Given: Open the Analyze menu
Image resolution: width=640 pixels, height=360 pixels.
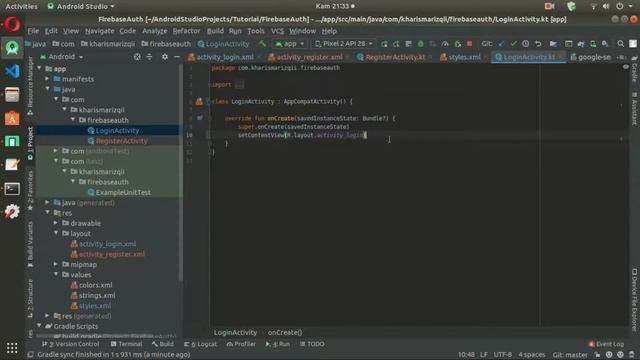Looking at the screenshot, I should [155, 31].
